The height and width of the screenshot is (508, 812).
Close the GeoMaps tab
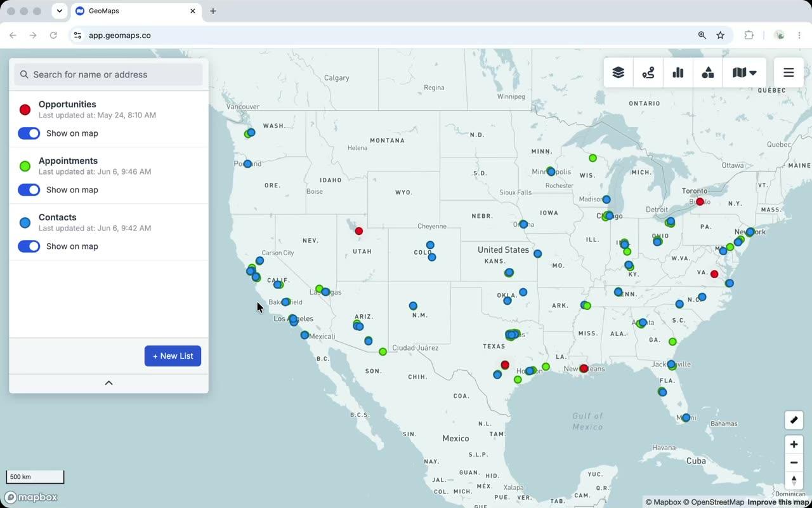[193, 11]
